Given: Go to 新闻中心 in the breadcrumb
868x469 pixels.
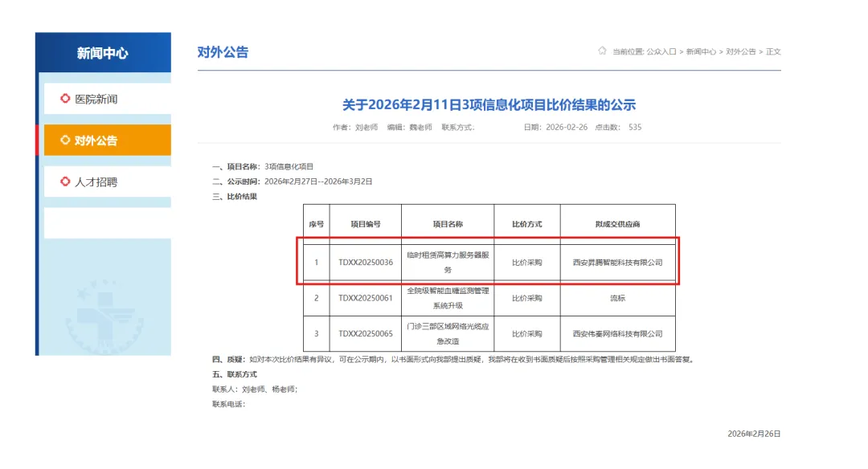Looking at the screenshot, I should 701,51.
